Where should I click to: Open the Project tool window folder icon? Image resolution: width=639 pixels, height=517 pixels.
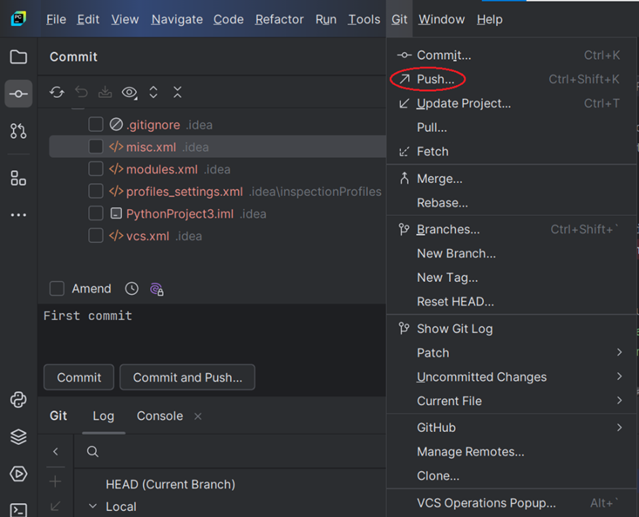(x=18, y=57)
